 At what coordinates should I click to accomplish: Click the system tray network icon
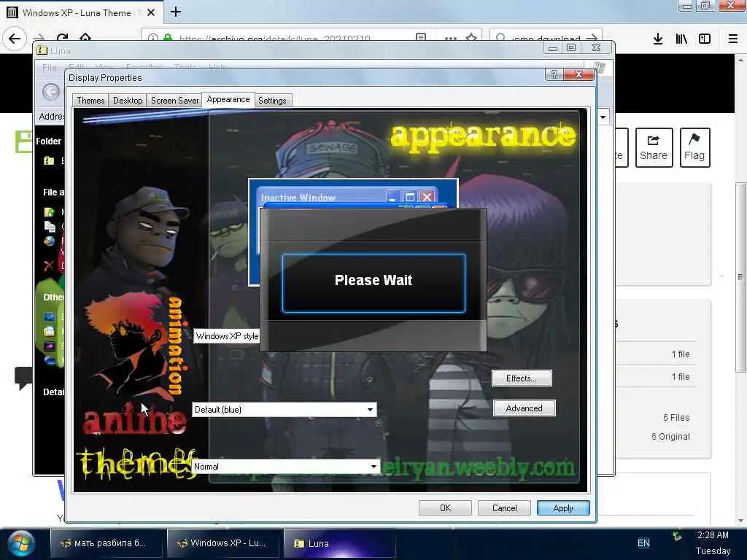click(677, 537)
